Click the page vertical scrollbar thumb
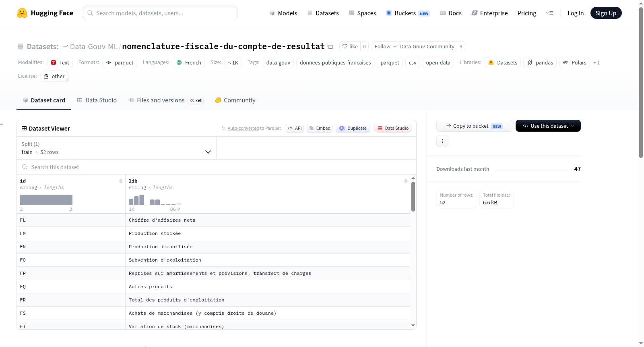This screenshot has width=644, height=347. point(641,83)
